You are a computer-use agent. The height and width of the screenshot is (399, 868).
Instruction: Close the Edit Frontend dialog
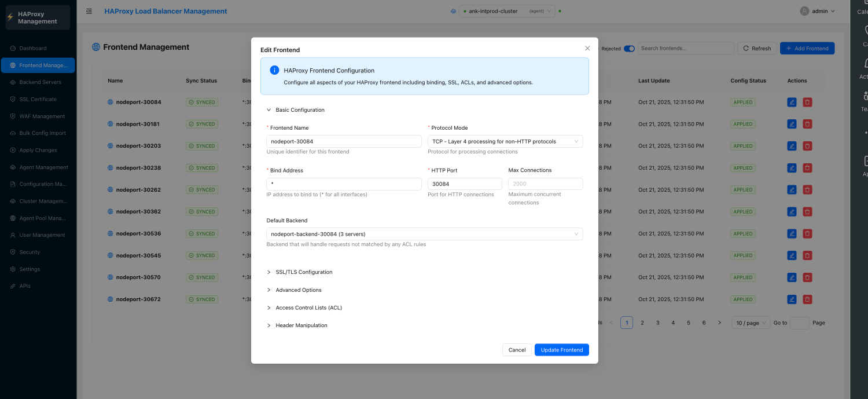[587, 49]
